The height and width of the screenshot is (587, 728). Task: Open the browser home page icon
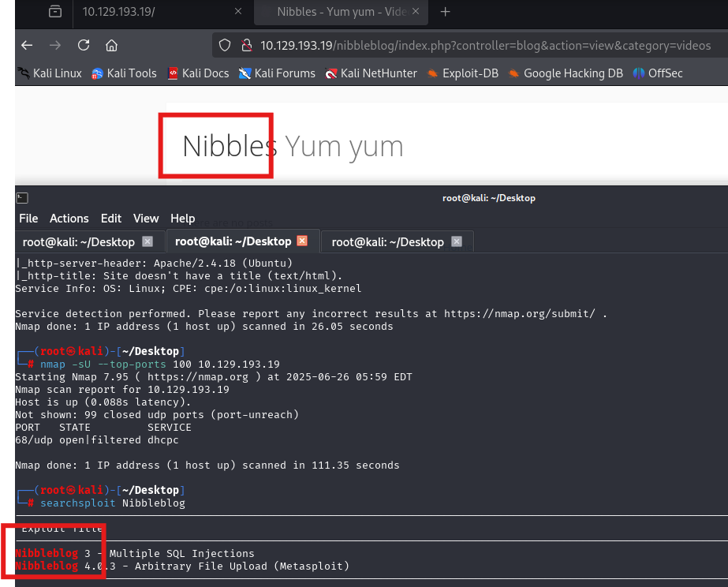click(111, 46)
